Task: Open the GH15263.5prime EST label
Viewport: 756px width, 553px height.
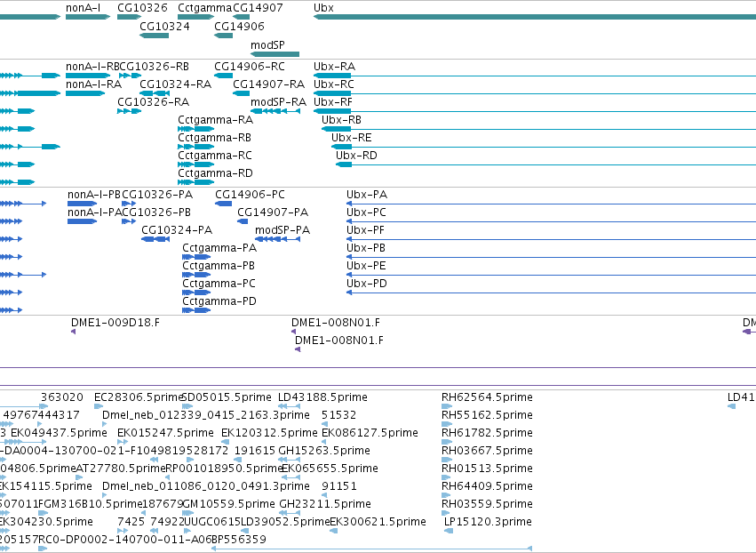Action: (x=324, y=451)
